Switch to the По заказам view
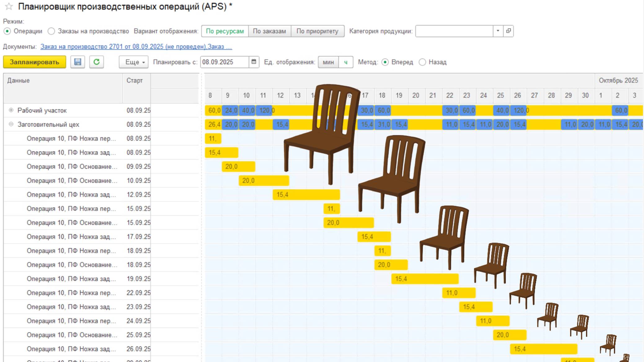 (x=269, y=31)
